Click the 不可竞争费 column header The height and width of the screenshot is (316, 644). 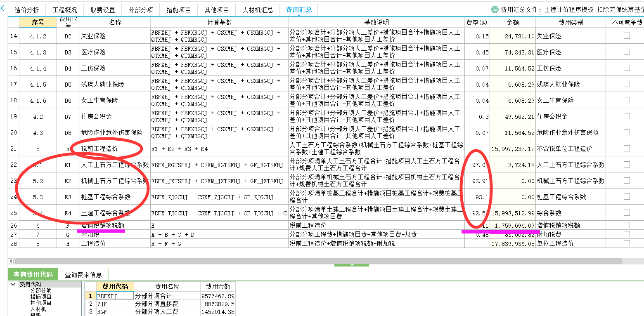627,22
